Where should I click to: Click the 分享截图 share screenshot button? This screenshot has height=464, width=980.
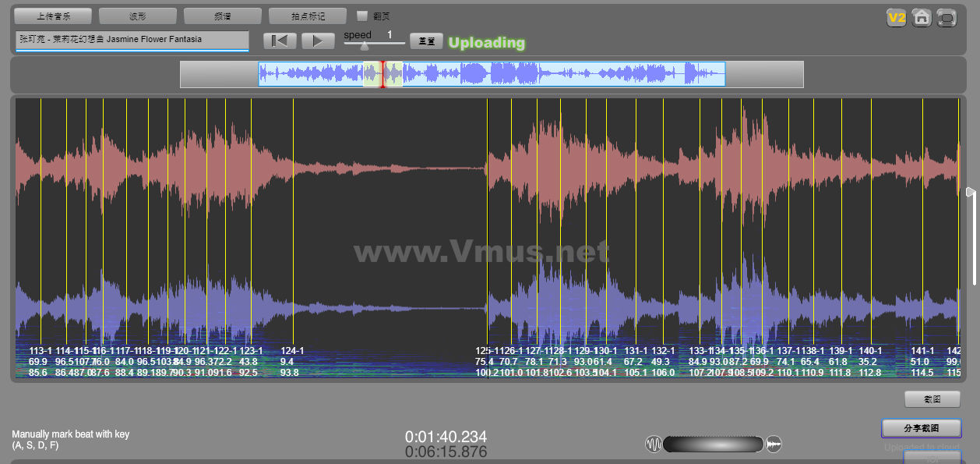(921, 428)
